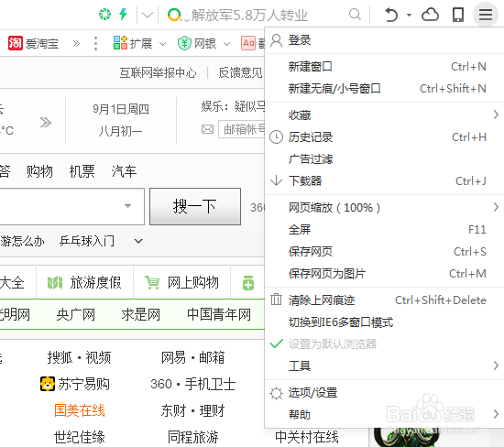Screen dimensions: 504x447
Task: Click the cloud sync icon
Action: (x=430, y=15)
